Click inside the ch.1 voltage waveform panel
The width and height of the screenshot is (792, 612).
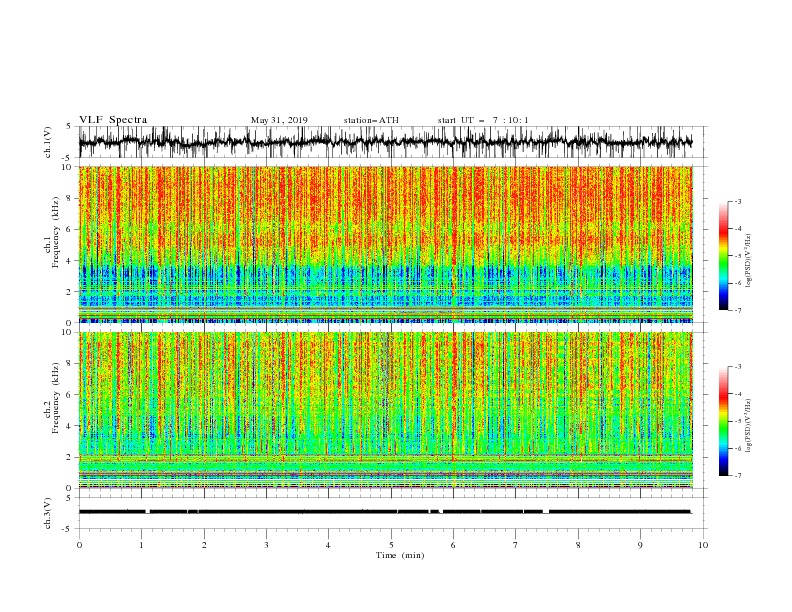pos(391,142)
